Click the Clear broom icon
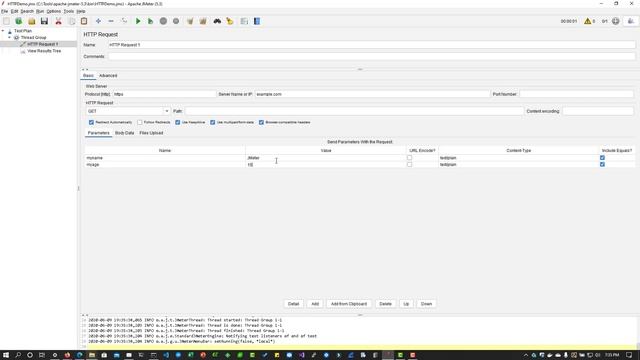The image size is (640, 360). pyautogui.click(x=190, y=21)
